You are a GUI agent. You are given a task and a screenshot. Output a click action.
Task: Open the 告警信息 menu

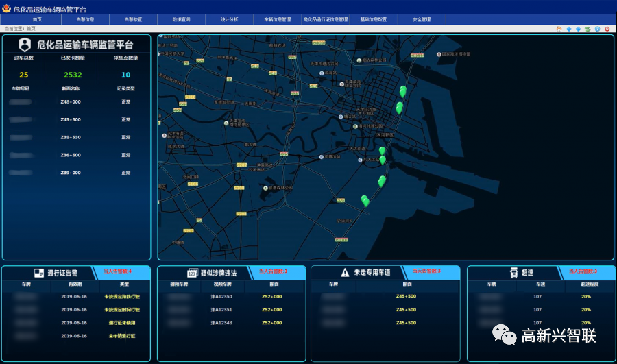(x=85, y=20)
